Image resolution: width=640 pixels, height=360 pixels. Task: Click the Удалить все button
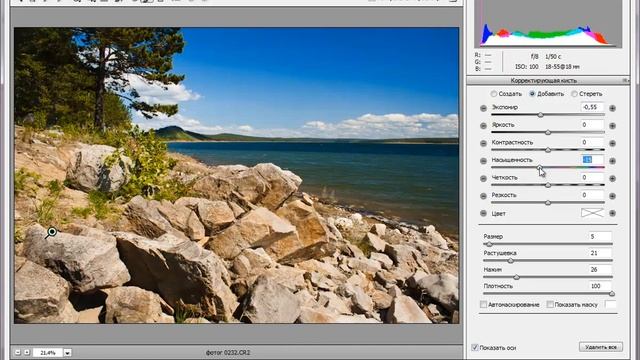pyautogui.click(x=601, y=347)
